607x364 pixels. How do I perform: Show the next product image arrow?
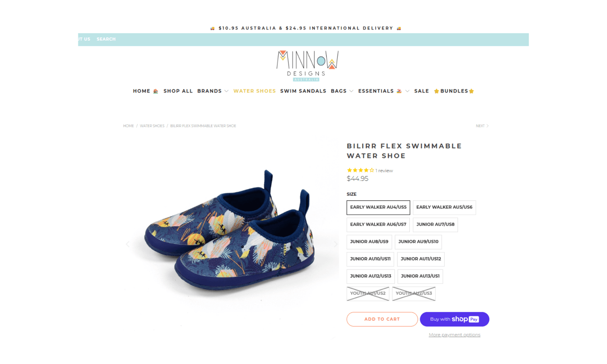click(335, 244)
